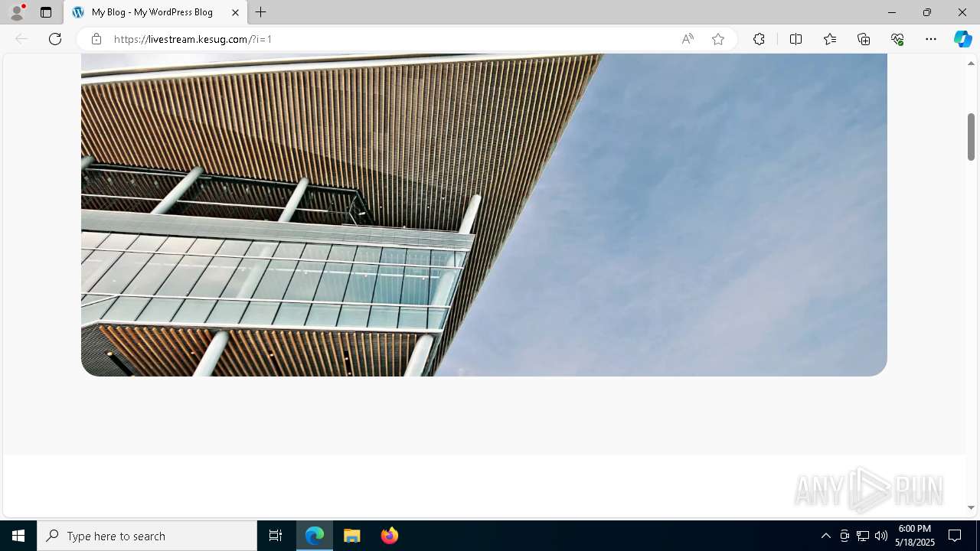The image size is (980, 551).
Task: Click the page scrollbar up arrow
Action: [972, 64]
